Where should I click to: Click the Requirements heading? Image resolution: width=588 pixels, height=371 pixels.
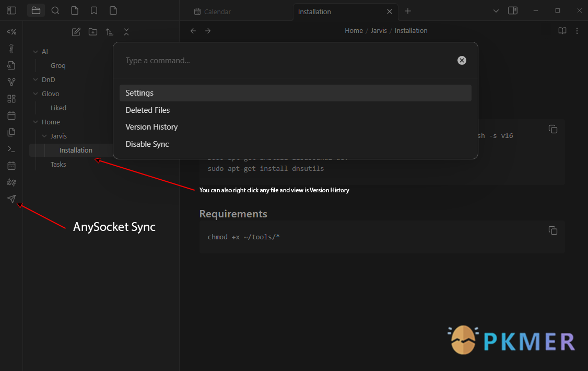point(233,214)
